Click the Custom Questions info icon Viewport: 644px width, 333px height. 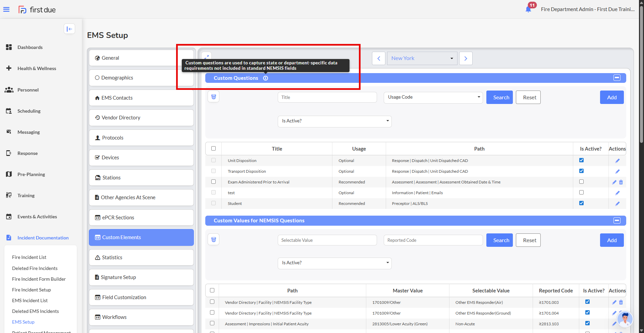tap(266, 78)
